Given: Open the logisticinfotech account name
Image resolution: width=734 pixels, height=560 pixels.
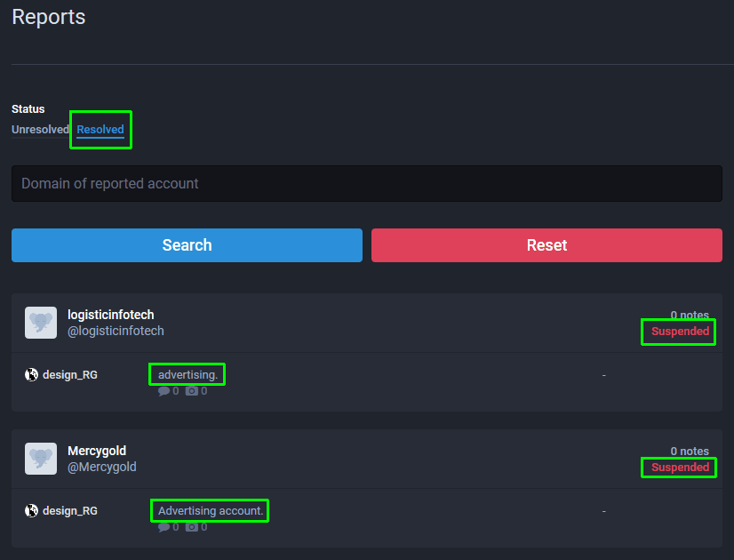Looking at the screenshot, I should [x=111, y=315].
